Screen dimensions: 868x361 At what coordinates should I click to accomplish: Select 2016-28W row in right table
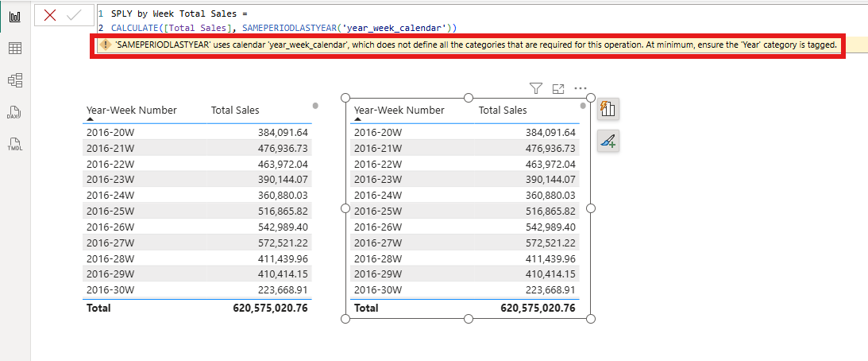coord(465,258)
